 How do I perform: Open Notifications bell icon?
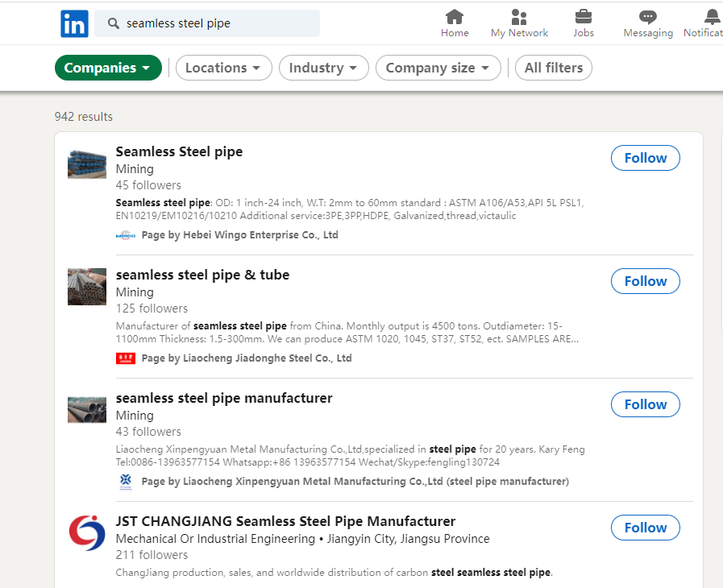tap(713, 17)
